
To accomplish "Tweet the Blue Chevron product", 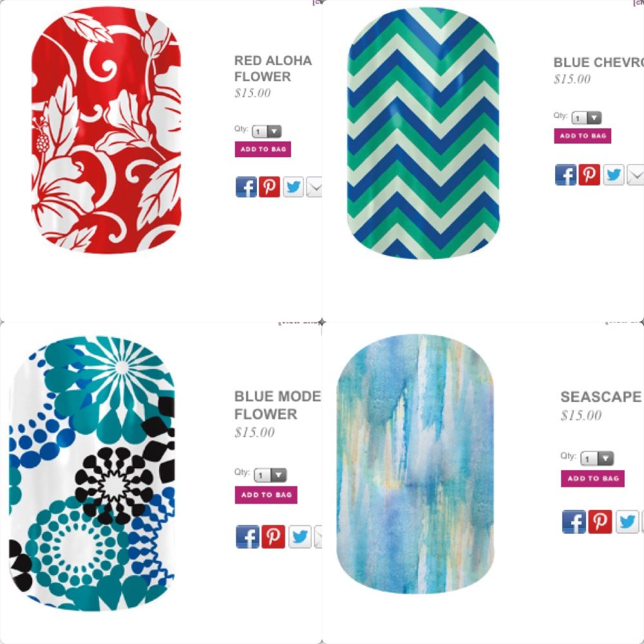I will pyautogui.click(x=614, y=175).
